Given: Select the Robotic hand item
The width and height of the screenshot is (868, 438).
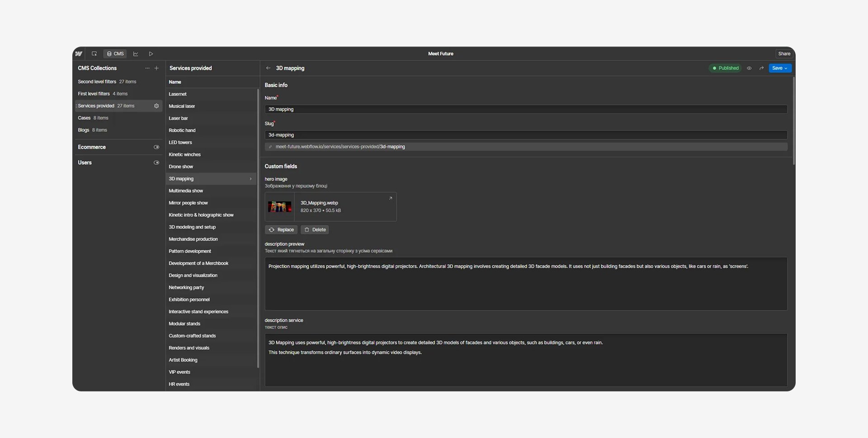Looking at the screenshot, I should [x=211, y=130].
